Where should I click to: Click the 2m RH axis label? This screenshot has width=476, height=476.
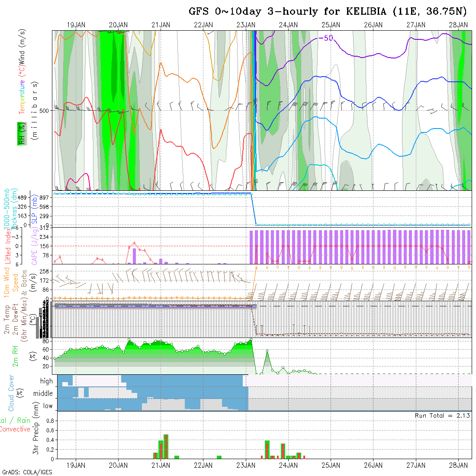coord(16,356)
